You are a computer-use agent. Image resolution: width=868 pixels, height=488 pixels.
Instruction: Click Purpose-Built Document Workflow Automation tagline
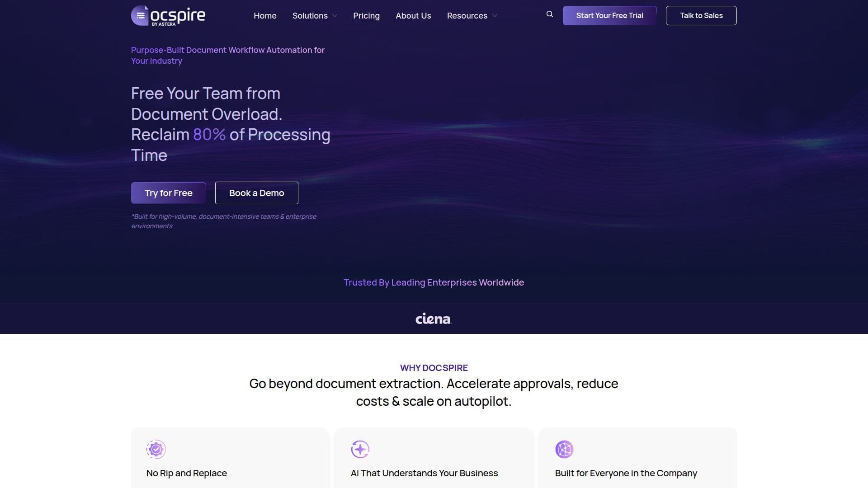[x=228, y=55]
